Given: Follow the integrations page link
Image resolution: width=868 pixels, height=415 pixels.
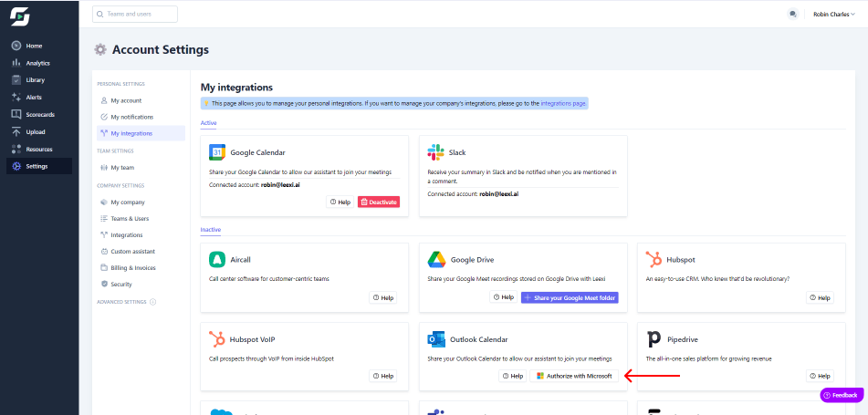Looking at the screenshot, I should click(x=563, y=104).
